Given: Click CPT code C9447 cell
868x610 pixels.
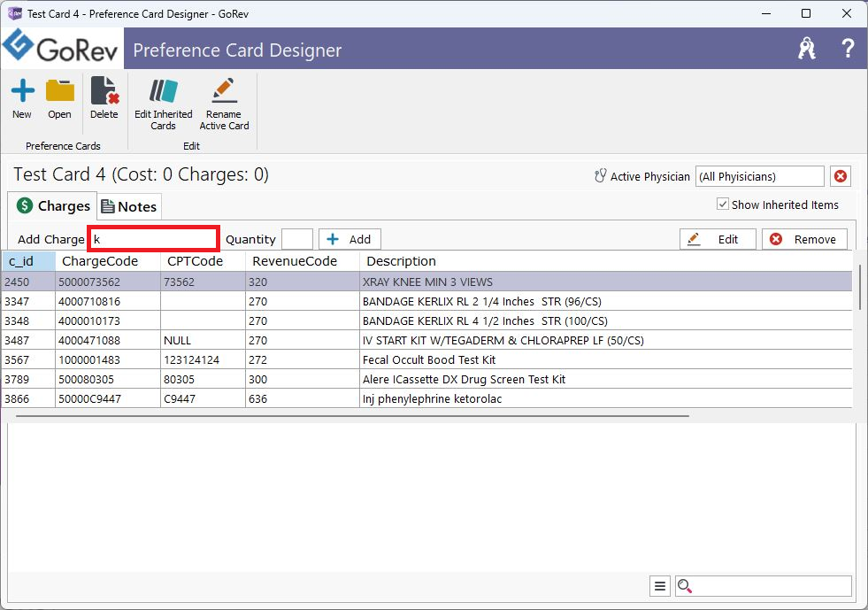Looking at the screenshot, I should coord(203,398).
